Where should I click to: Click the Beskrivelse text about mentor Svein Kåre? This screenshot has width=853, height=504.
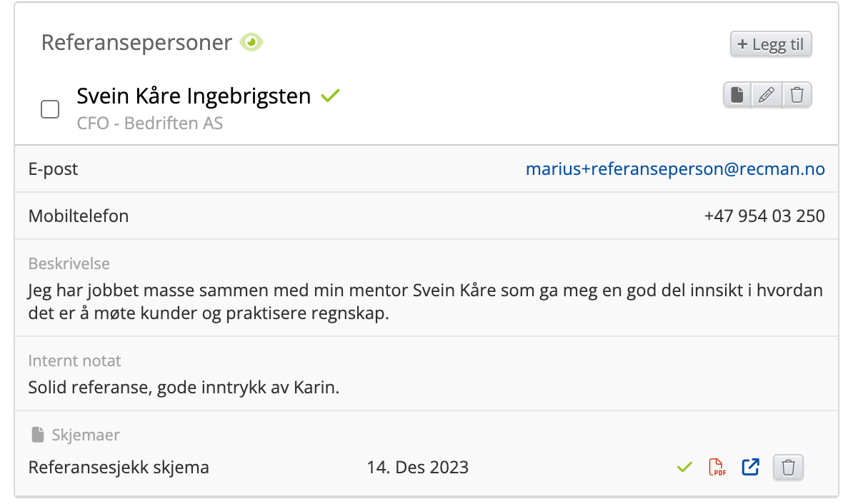(x=425, y=302)
